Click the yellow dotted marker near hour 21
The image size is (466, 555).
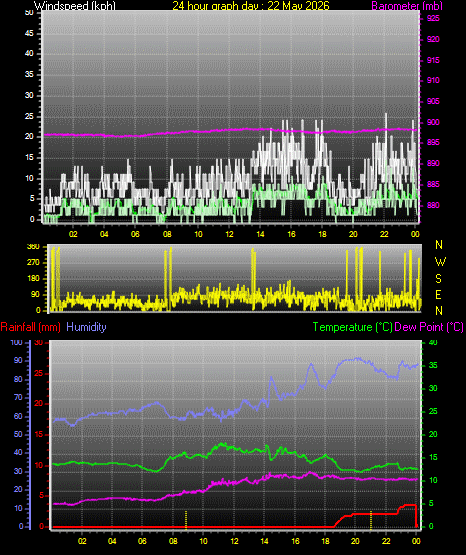point(371,520)
